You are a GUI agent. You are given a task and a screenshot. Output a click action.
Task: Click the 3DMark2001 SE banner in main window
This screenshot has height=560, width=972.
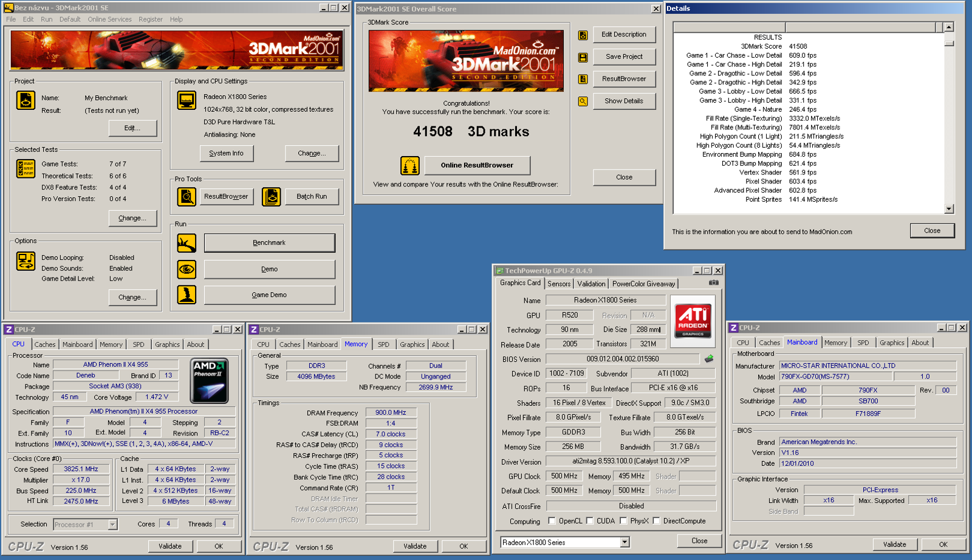(177, 50)
